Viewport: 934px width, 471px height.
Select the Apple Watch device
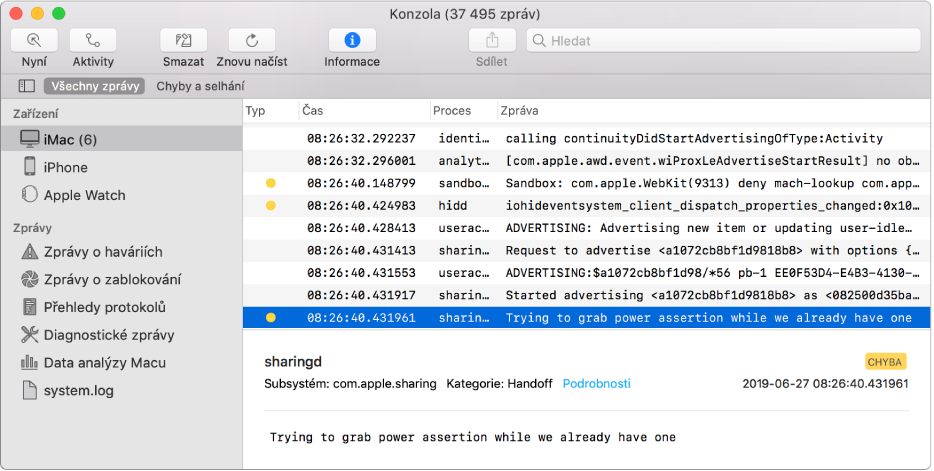[122, 195]
